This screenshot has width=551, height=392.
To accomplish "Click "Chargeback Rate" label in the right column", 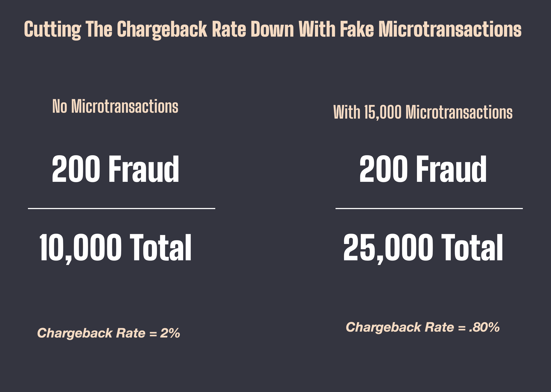I will (x=400, y=327).
